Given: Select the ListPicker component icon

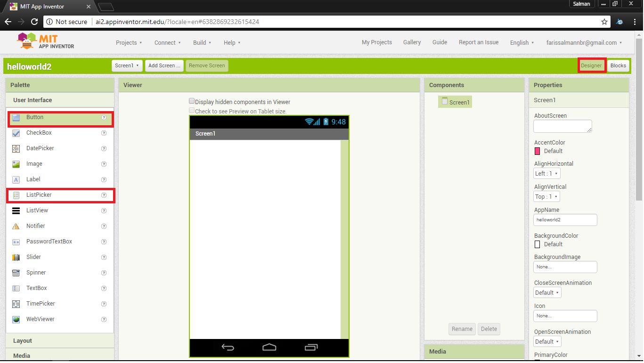Looking at the screenshot, I should 16,195.
